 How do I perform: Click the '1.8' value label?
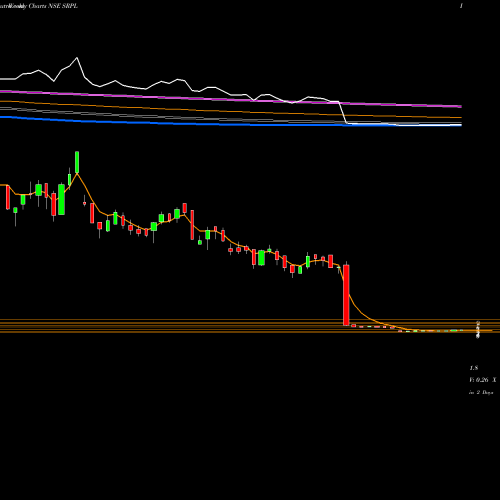474,368
